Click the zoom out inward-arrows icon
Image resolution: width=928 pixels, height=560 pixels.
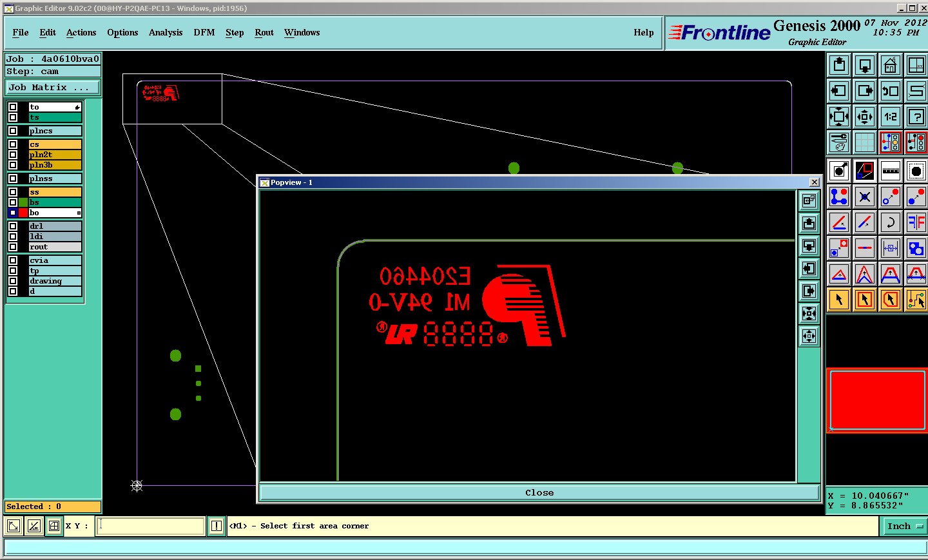click(x=865, y=117)
